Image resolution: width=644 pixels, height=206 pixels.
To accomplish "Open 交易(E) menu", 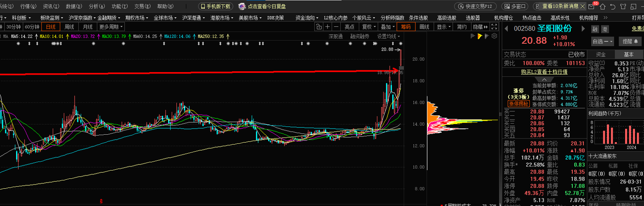I will pyautogui.click(x=142, y=6).
